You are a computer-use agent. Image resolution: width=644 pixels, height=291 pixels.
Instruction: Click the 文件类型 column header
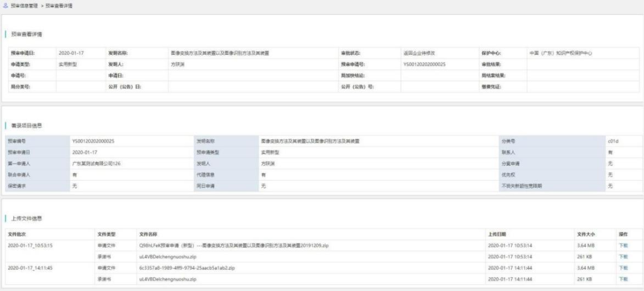106,234
